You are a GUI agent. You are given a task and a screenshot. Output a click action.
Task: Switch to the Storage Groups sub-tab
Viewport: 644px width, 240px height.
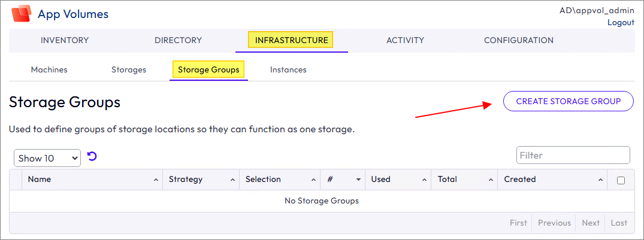coord(208,69)
